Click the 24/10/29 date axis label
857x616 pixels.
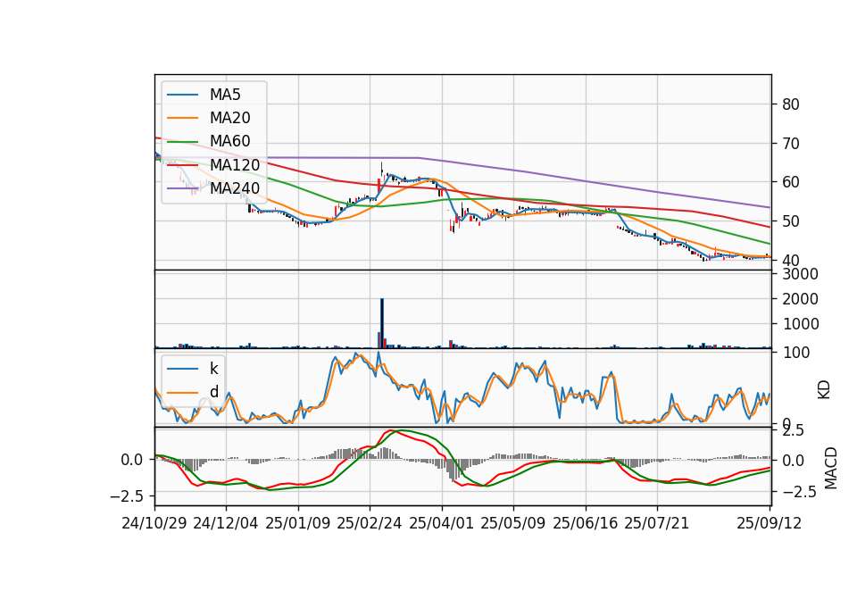[154, 523]
